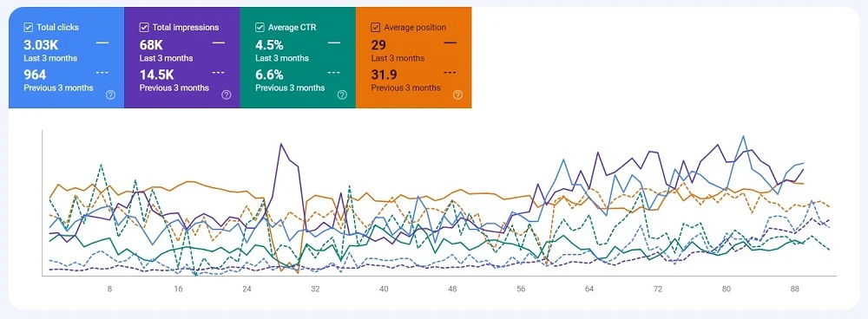868x319 pixels.
Task: Open help icon on Total impressions card
Action: coord(226,94)
